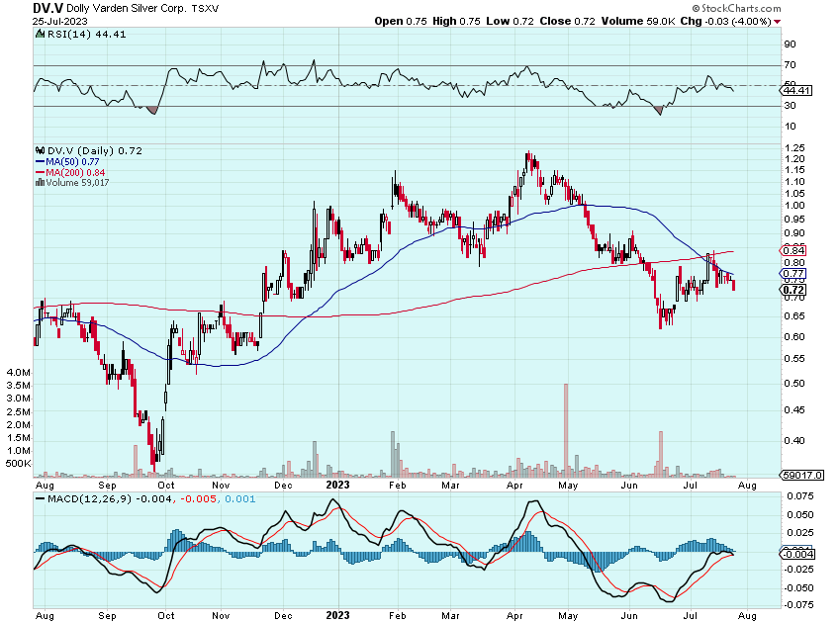Click the Oct label on price chart axis
Screen dimensions: 840x623
pyautogui.click(x=166, y=486)
